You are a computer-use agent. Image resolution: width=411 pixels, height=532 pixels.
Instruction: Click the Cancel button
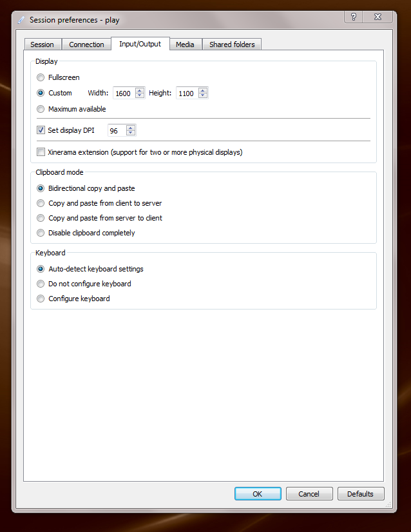pos(309,494)
